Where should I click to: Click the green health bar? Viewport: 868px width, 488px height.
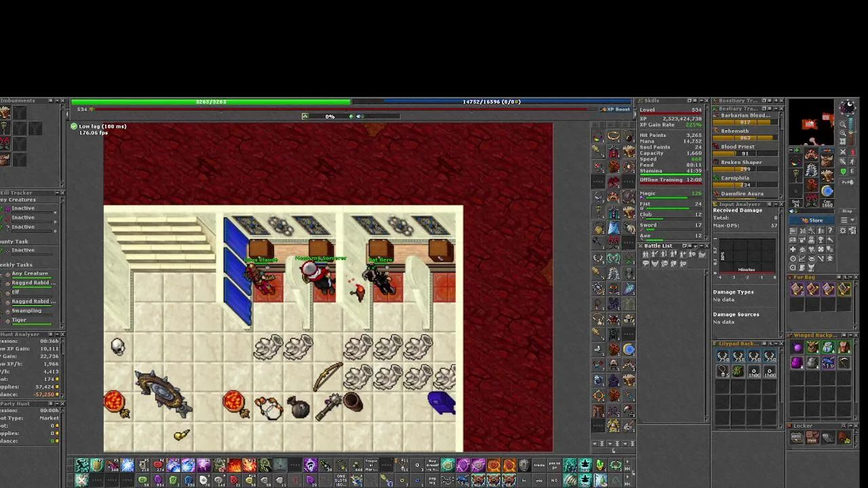[211, 102]
